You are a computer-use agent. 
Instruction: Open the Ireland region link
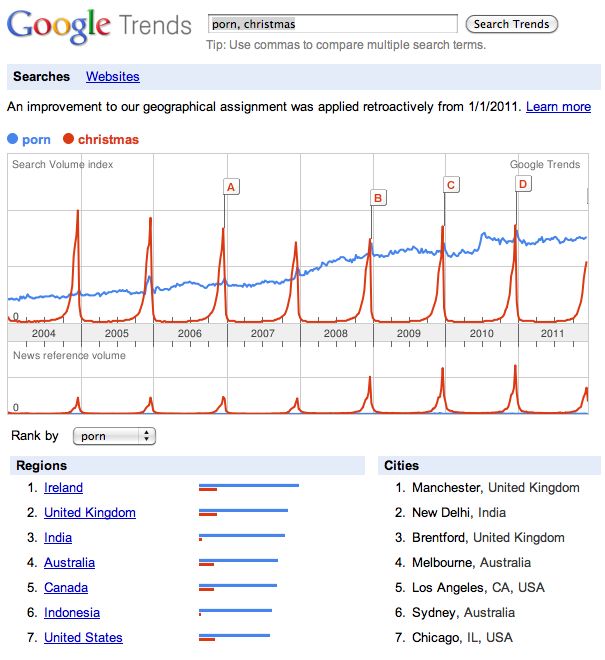coord(63,488)
